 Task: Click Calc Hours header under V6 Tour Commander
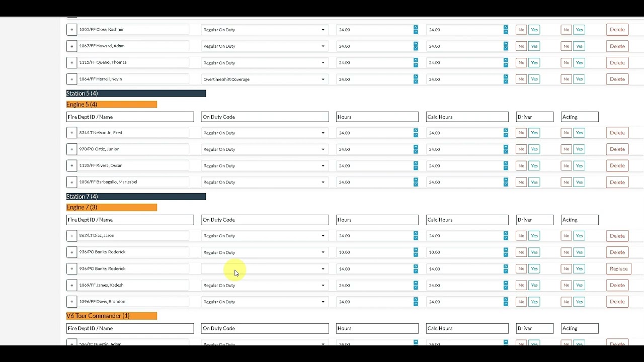click(467, 328)
